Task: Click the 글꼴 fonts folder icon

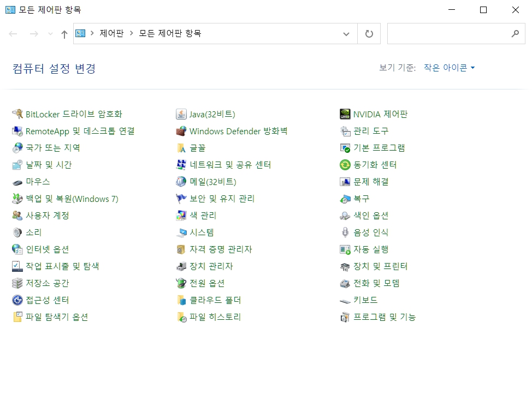Action: coord(181,148)
